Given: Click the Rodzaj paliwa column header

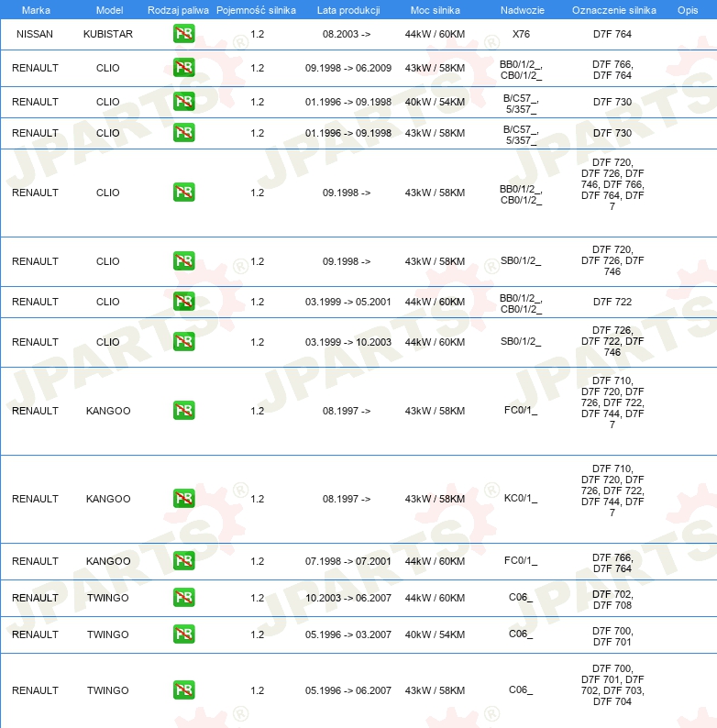Looking at the screenshot, I should [178, 10].
